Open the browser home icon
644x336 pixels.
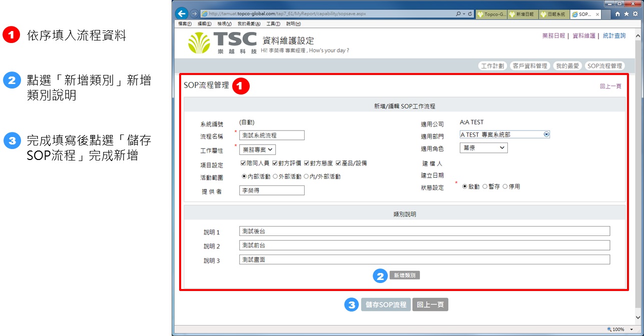click(x=617, y=14)
